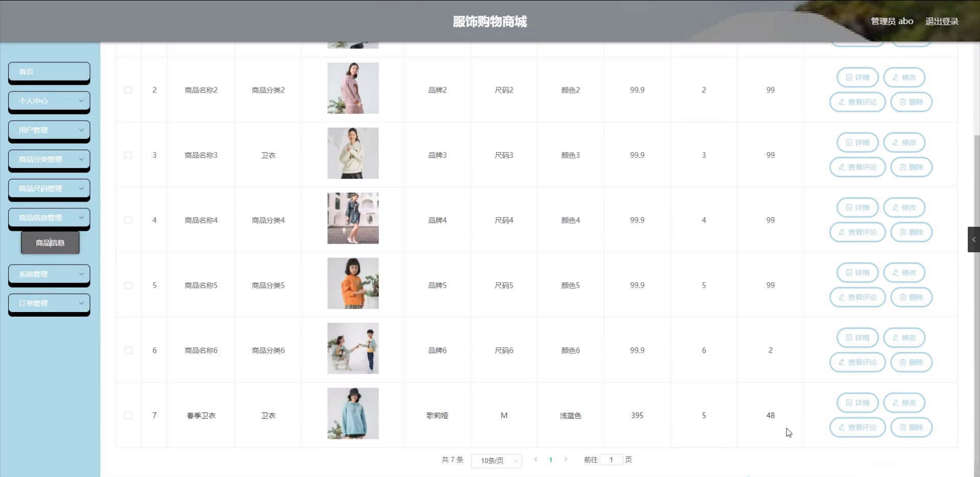This screenshot has width=980, height=477.
Task: Click 删除 for 春季卫衣 row
Action: [x=911, y=427]
